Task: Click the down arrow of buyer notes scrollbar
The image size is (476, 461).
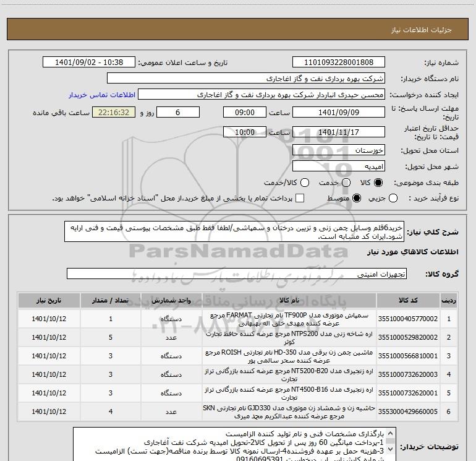Action: (391, 449)
